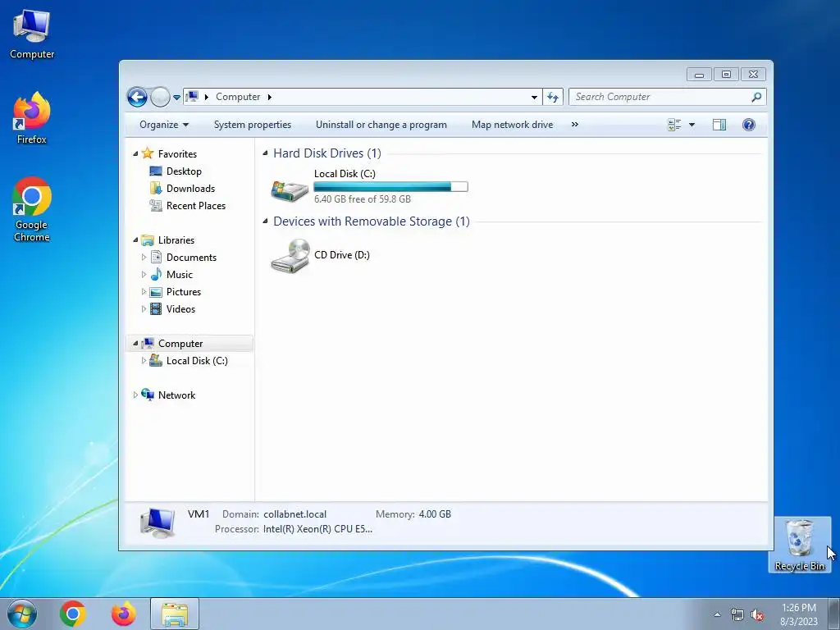Open the network tray icon
Viewport: 840px width, 630px height.
[737, 615]
